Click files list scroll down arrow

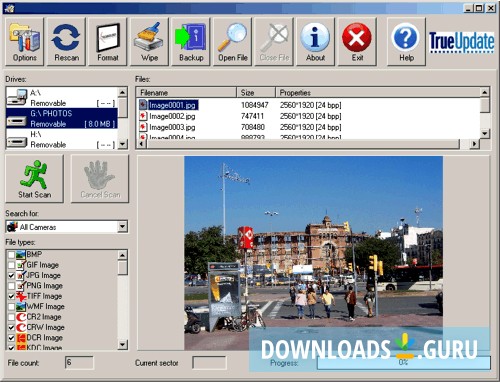click(485, 134)
